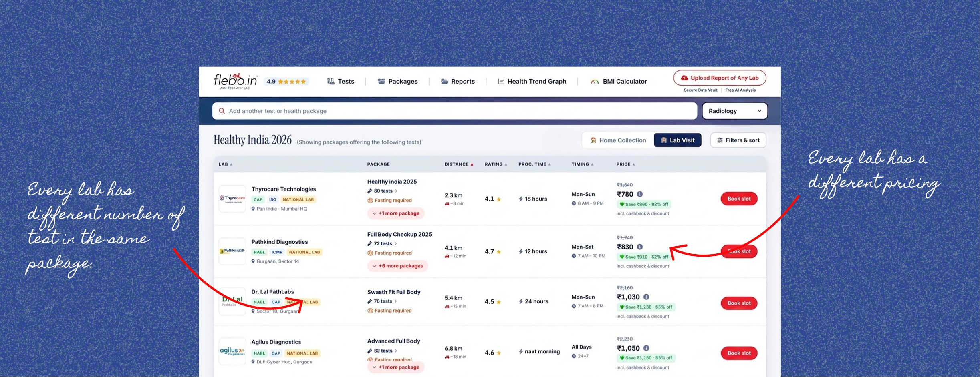980x377 pixels.
Task: Expand the 92 tests list for Agilus
Action: tap(383, 351)
